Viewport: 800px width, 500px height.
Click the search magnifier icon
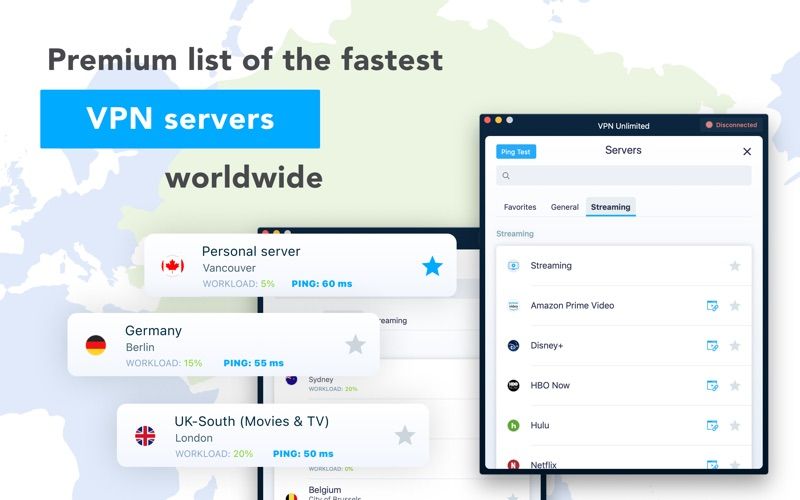[506, 176]
